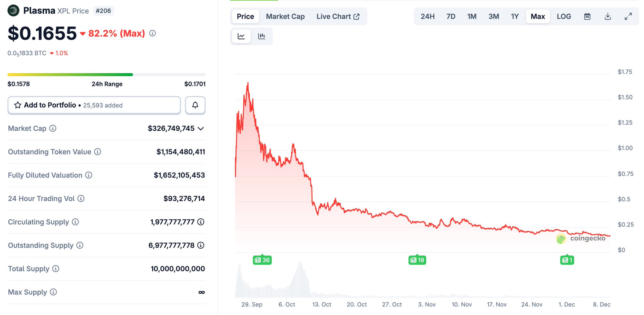This screenshot has height=315, width=644.
Task: Toggle LOG scale on chart
Action: tap(563, 16)
